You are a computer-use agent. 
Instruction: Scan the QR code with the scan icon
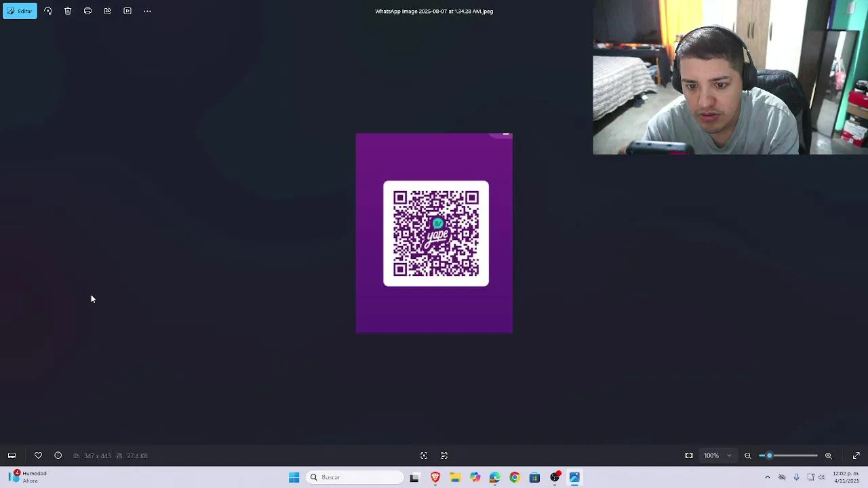[424, 455]
